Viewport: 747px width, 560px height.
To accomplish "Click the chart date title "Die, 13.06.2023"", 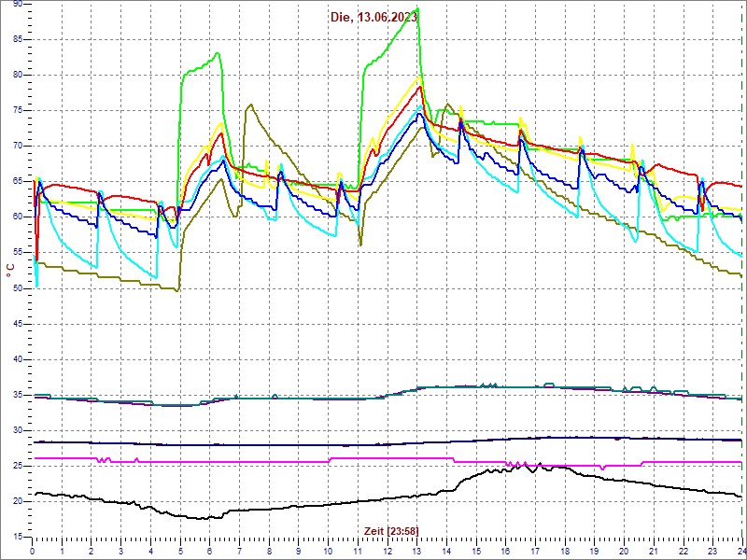I will pyautogui.click(x=374, y=17).
